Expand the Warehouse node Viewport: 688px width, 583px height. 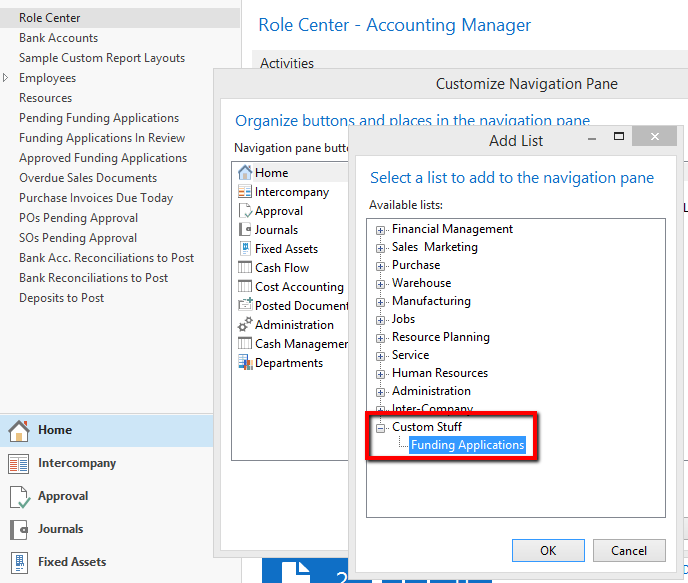pos(380,284)
